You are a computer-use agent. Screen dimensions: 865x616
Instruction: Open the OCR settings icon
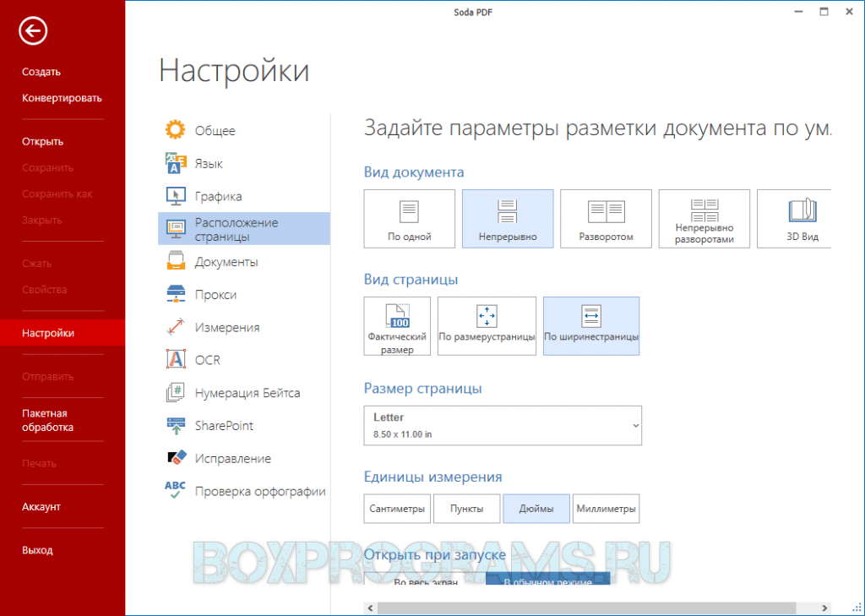pyautogui.click(x=176, y=360)
